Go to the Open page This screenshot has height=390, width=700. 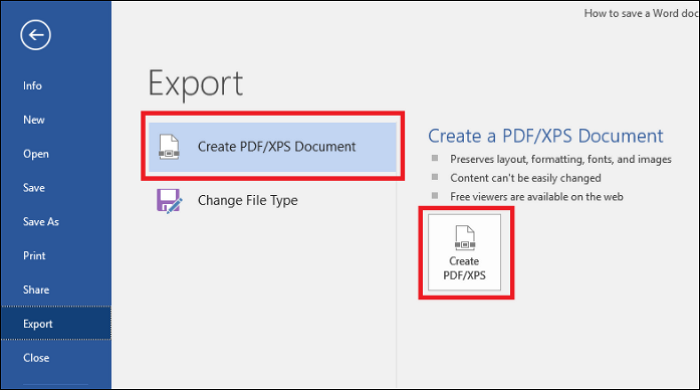[36, 154]
